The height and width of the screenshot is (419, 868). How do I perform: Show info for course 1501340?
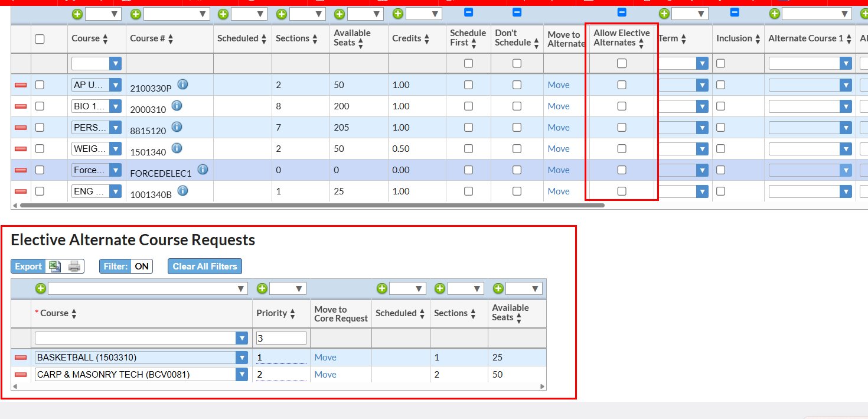pos(177,148)
